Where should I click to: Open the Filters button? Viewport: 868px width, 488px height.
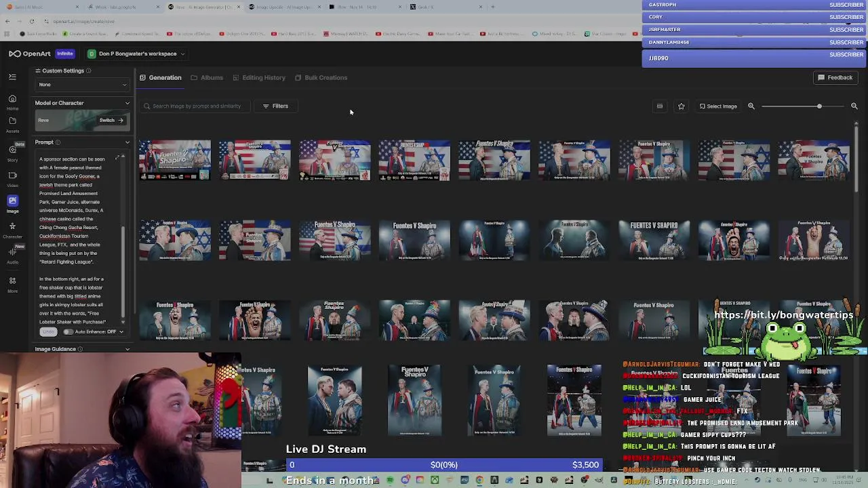275,106
